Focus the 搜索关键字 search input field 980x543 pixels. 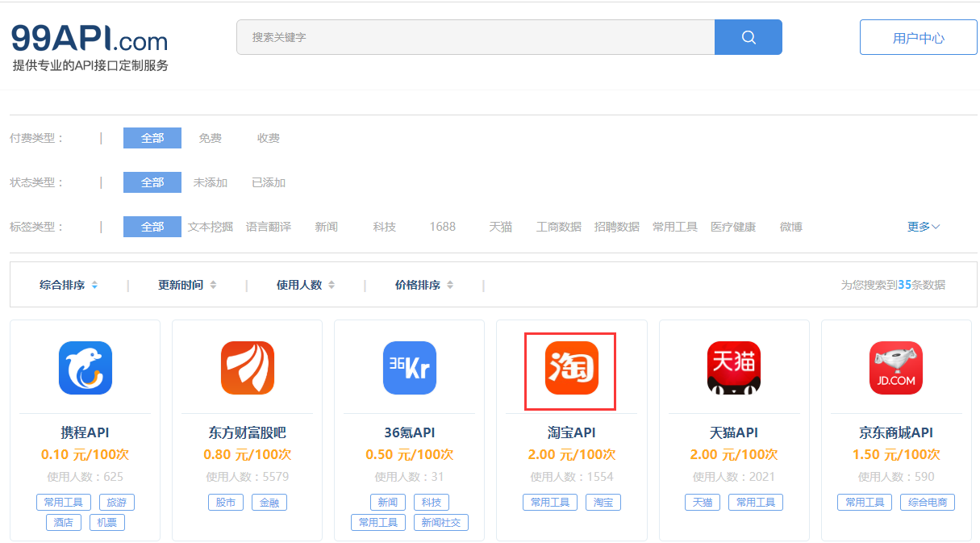point(475,37)
